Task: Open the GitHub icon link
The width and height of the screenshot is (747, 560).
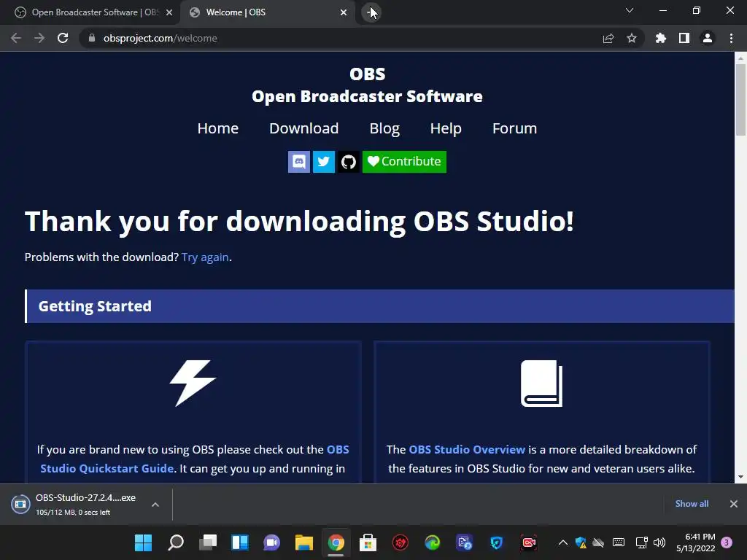Action: point(348,162)
